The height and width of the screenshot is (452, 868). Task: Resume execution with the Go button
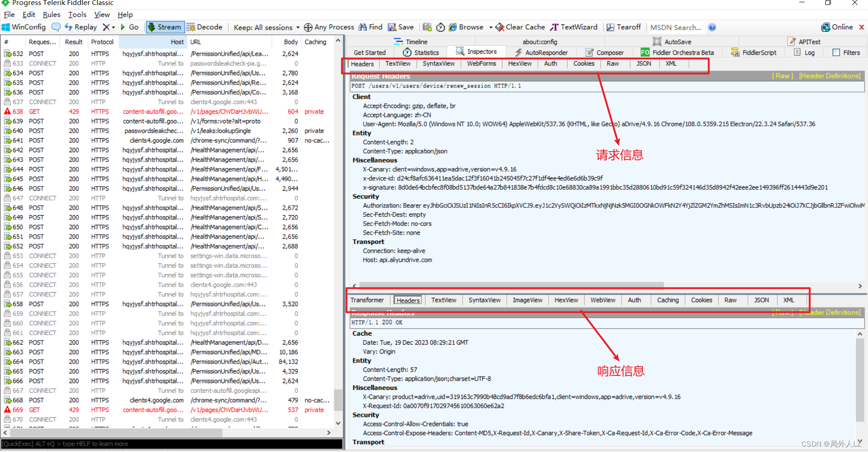tap(129, 27)
